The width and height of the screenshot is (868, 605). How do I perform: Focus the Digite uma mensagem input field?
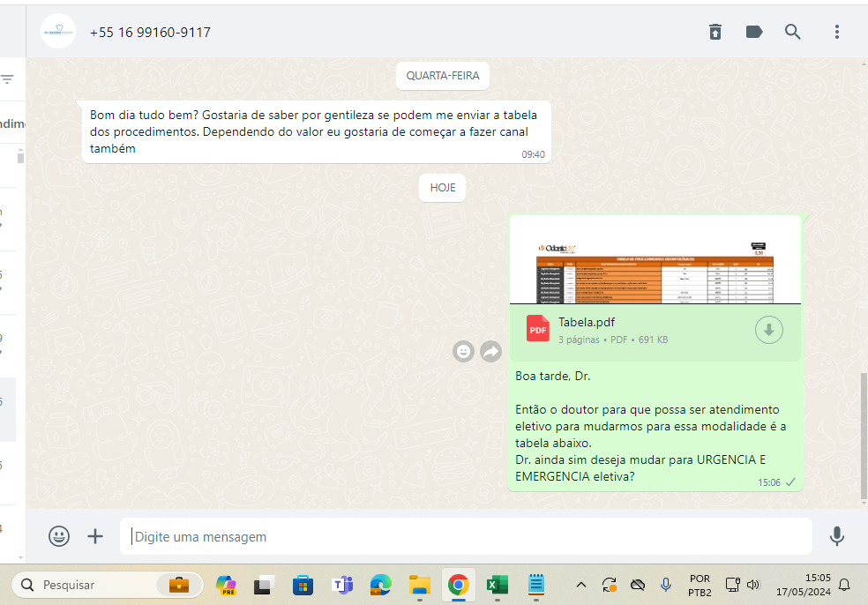tap(466, 537)
